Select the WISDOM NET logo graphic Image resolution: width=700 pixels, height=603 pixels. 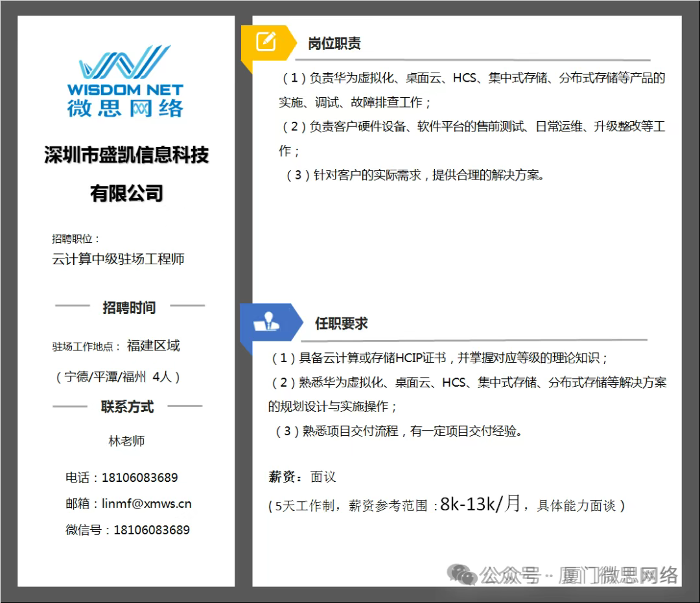[x=124, y=63]
